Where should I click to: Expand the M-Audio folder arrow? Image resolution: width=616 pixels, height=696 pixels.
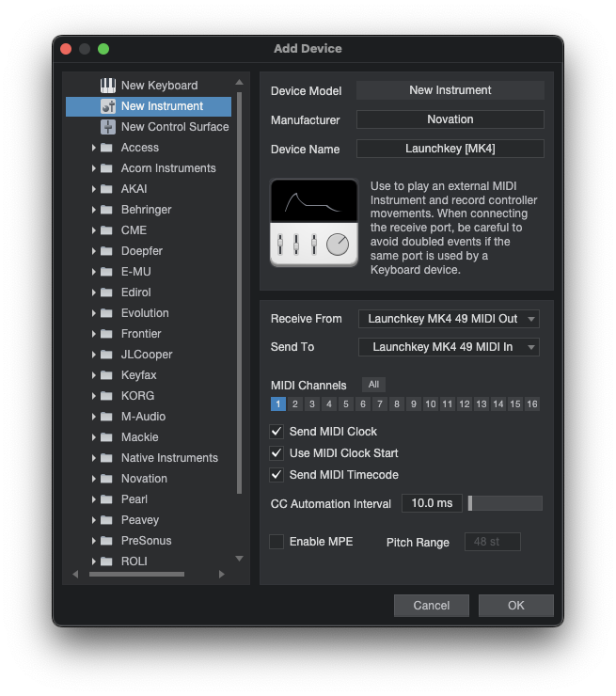coord(94,417)
